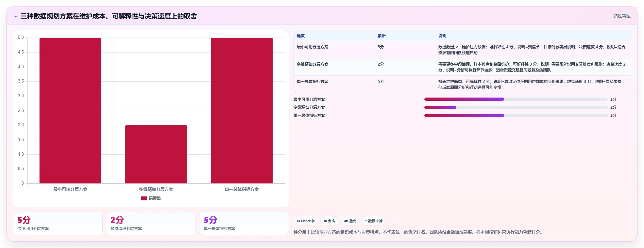Click the 2.5 tick on the y-axis

coord(21,111)
